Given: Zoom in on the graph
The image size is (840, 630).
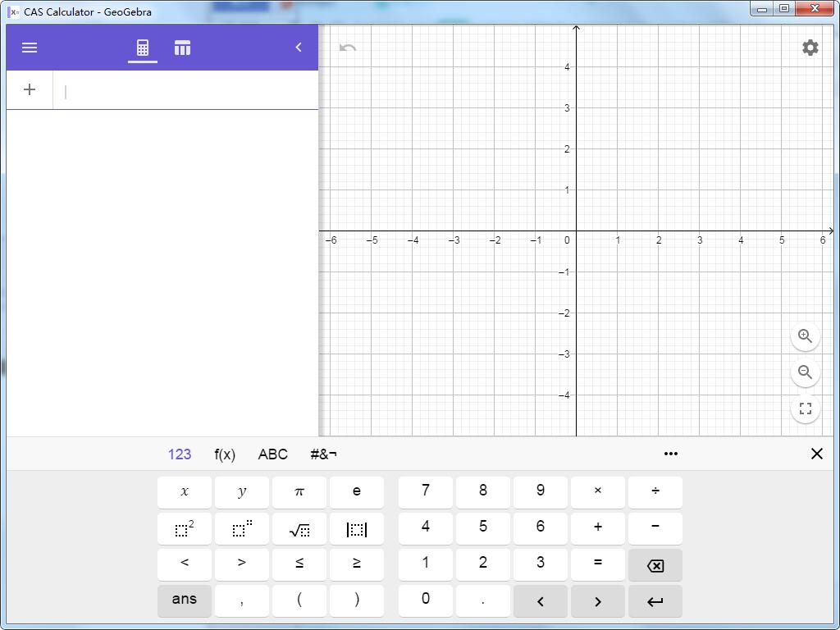Looking at the screenshot, I should pyautogui.click(x=805, y=336).
